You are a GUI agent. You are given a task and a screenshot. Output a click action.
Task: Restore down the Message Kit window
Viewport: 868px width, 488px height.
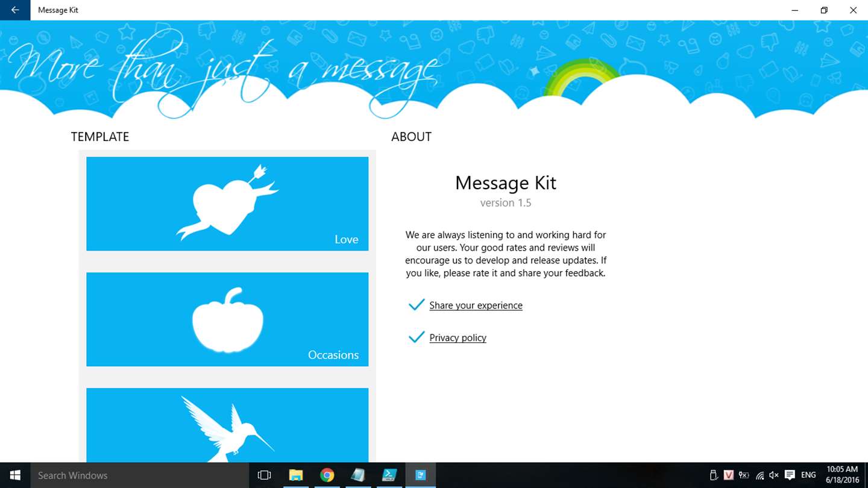click(x=824, y=10)
